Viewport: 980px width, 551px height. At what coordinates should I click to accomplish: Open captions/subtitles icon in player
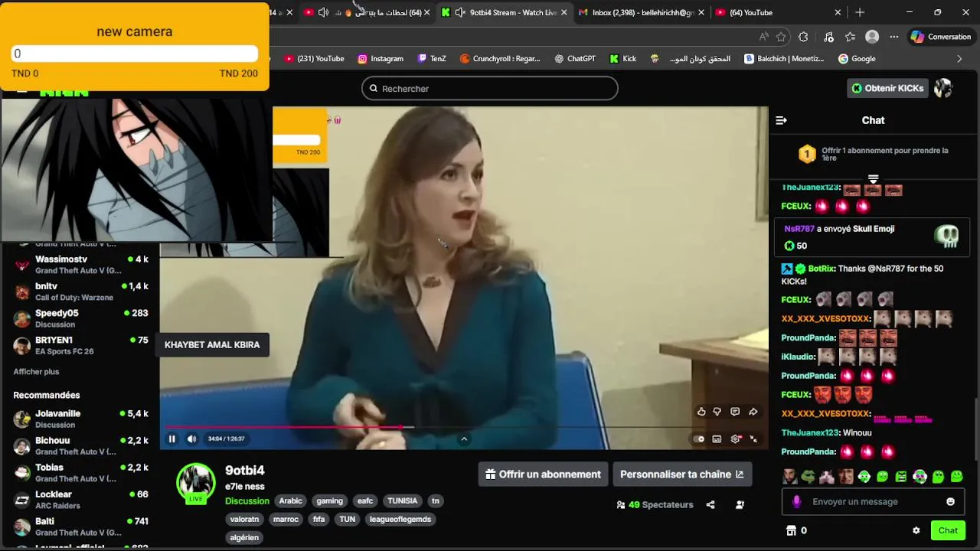(x=717, y=439)
